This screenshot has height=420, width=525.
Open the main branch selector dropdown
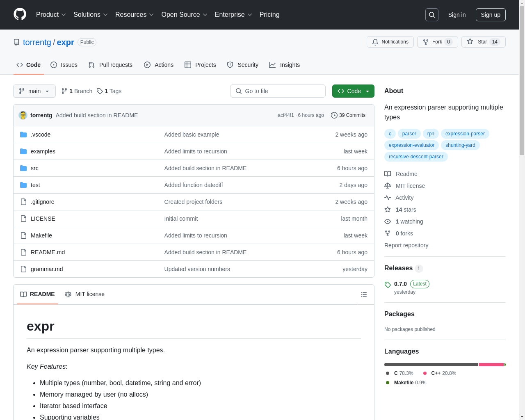point(34,91)
